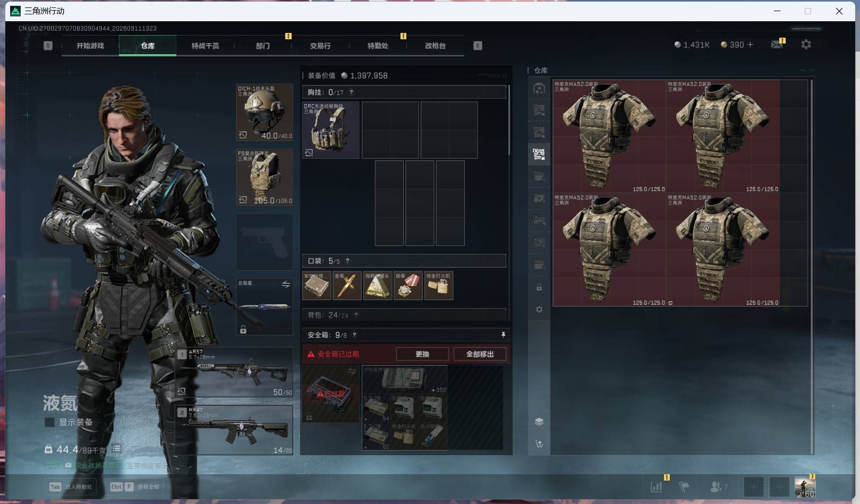Select the expired safe box container
860x504 pixels.
point(330,394)
